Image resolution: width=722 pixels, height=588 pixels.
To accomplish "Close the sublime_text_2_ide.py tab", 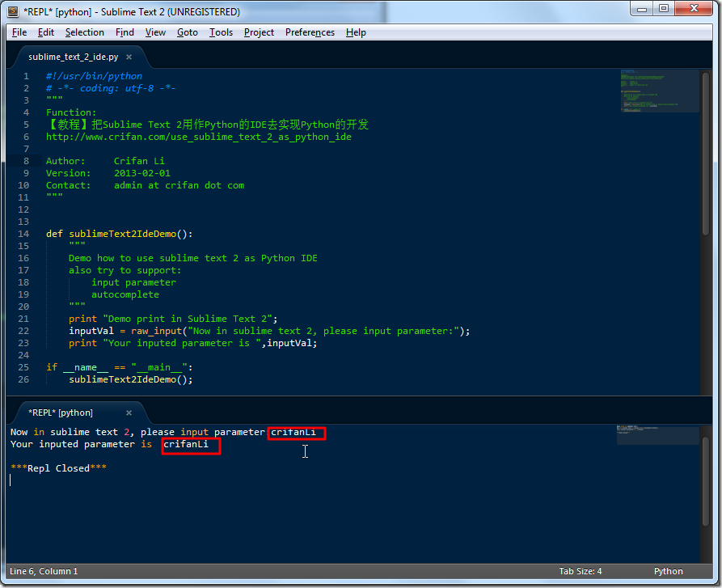I will (x=128, y=57).
